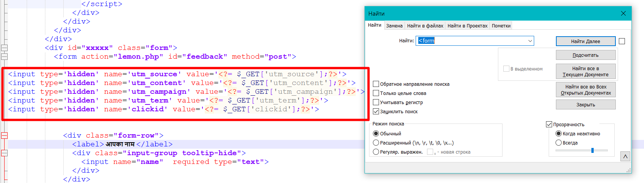Click 'utm_source' name attribute value
The width and height of the screenshot is (644, 183).
pos(154,74)
